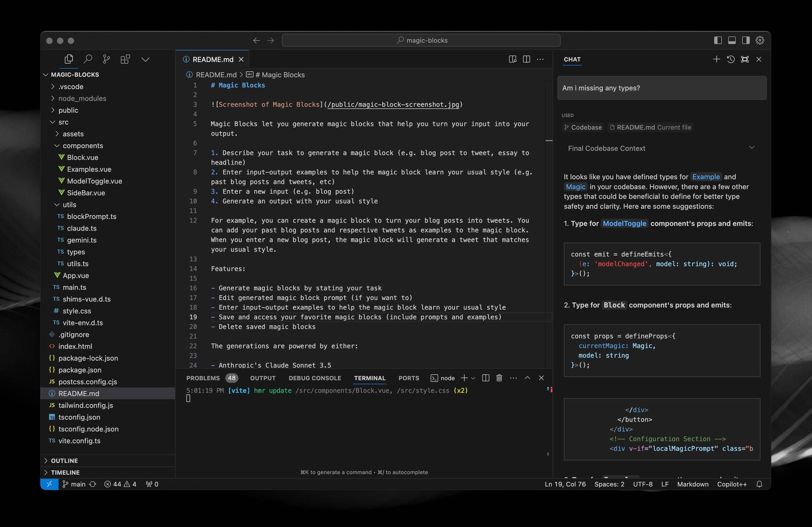The width and height of the screenshot is (812, 527).
Task: Switch to the OUTPUT tab
Action: 263,378
